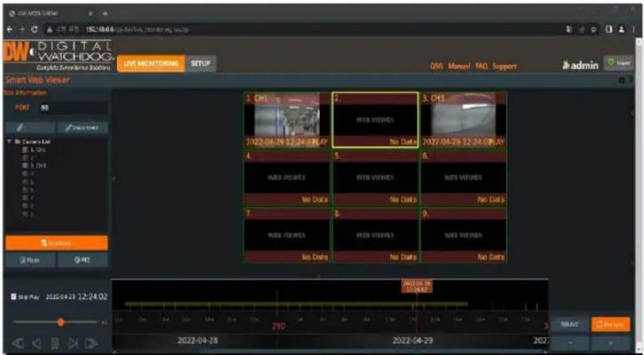The height and width of the screenshot is (355, 644).
Task: Select empty channel 4 viewer tile
Action: pos(287,178)
